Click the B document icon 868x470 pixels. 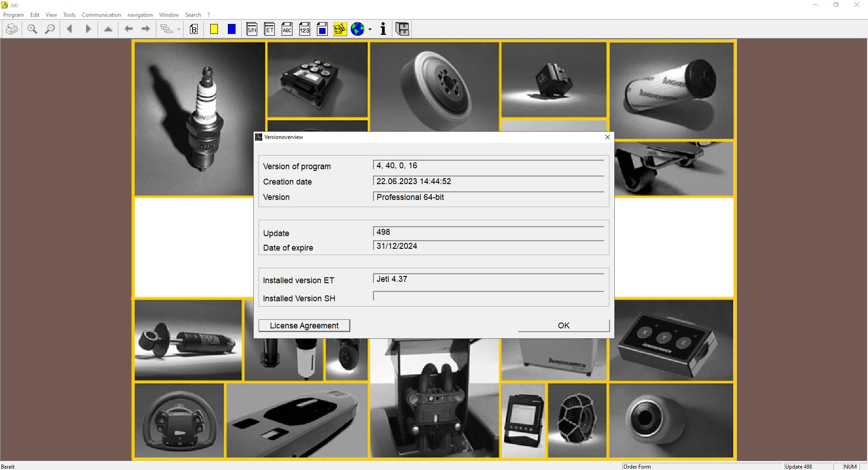pyautogui.click(x=194, y=29)
